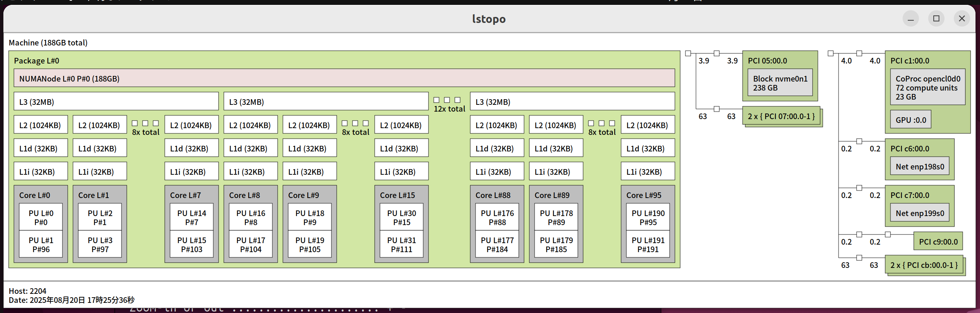
Task: Select the PCI c9:00.0 device box
Action: (938, 242)
